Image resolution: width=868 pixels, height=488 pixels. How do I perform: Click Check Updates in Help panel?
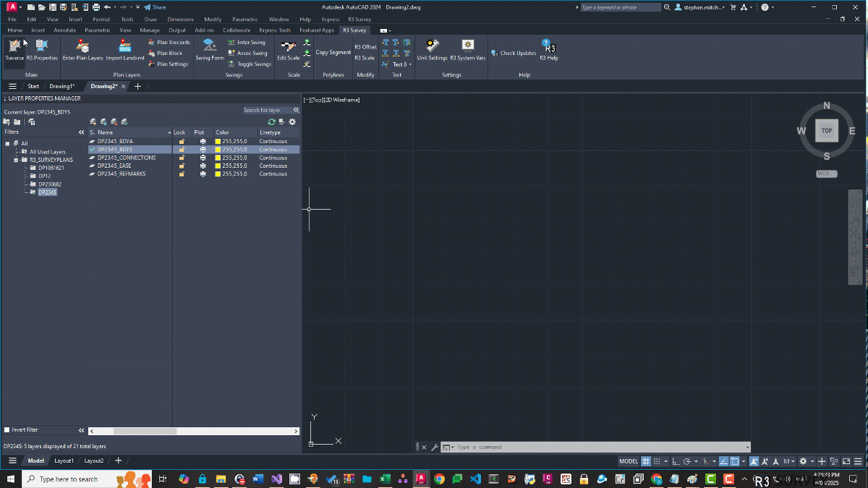coord(514,53)
